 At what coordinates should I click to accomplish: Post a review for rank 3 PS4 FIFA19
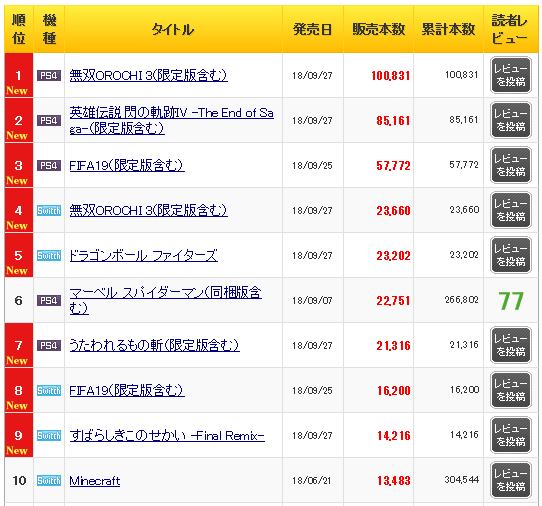511,165
